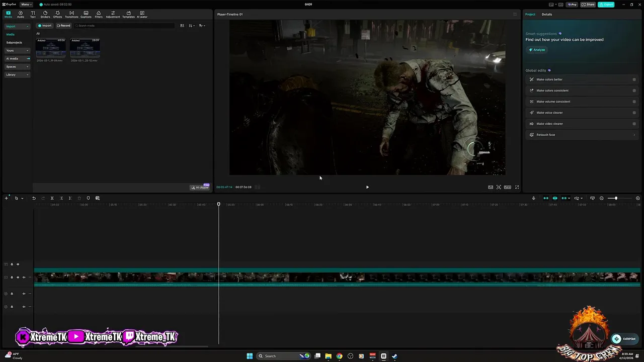This screenshot has height=362, width=644.
Task: Collapse the Import section in sidebar
Action: click(x=17, y=26)
